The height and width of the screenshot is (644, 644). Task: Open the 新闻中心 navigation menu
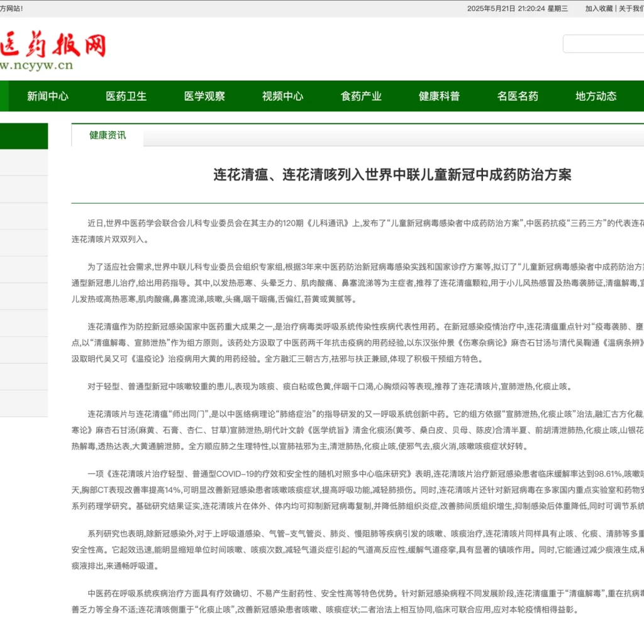click(x=48, y=96)
